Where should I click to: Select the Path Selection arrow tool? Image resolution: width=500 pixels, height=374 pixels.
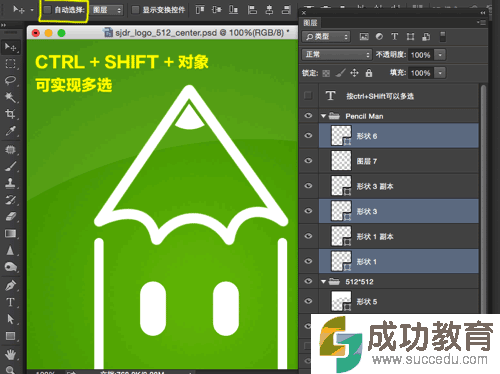(10, 319)
